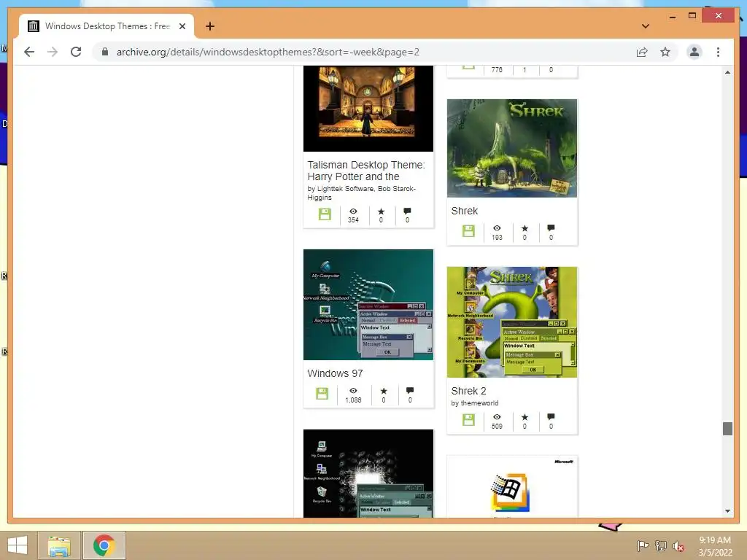Open tab search chevron dropdown

pyautogui.click(x=645, y=26)
